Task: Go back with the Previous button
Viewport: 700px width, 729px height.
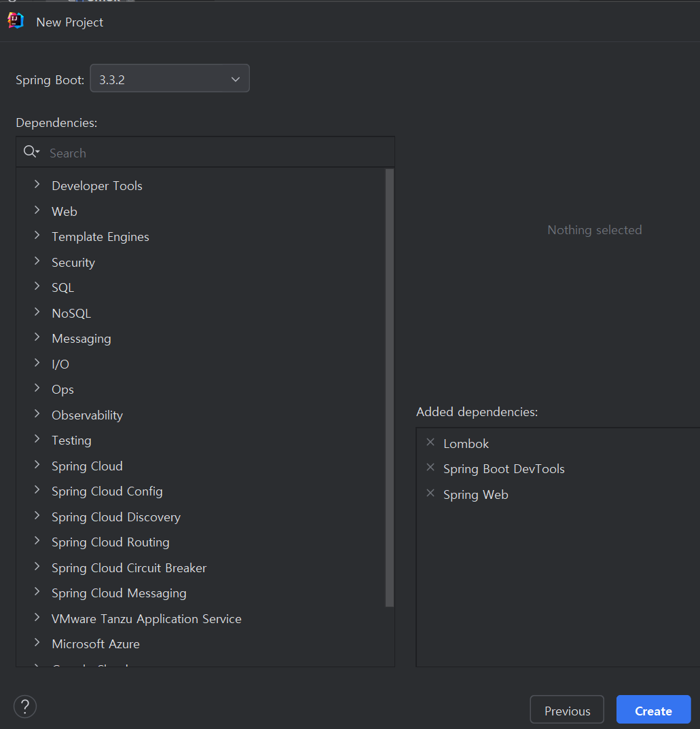Action: 567,709
